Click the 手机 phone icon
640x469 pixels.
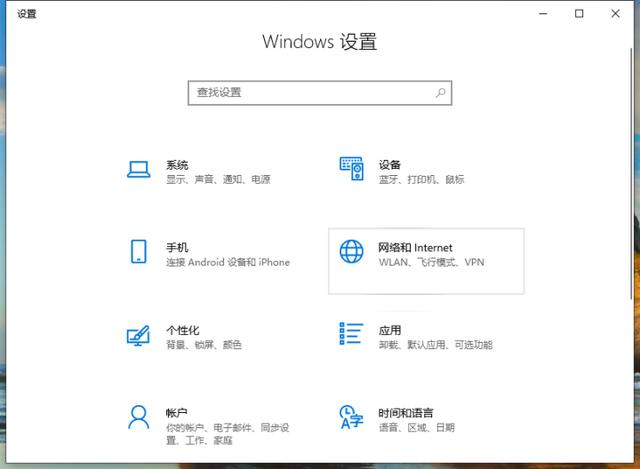click(139, 251)
